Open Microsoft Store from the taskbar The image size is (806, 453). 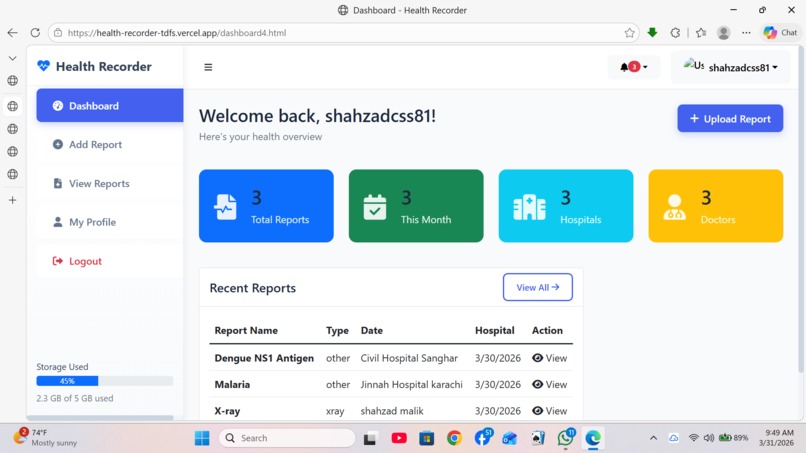pyautogui.click(x=426, y=438)
